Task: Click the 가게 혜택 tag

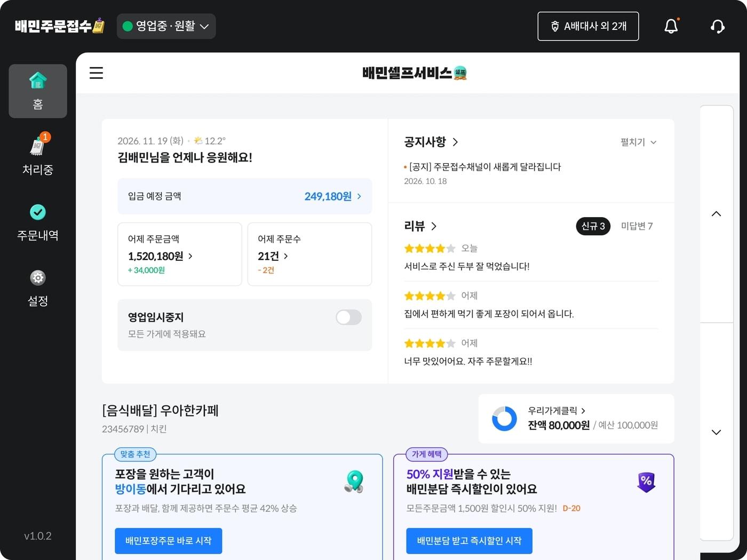Action: pos(427,454)
